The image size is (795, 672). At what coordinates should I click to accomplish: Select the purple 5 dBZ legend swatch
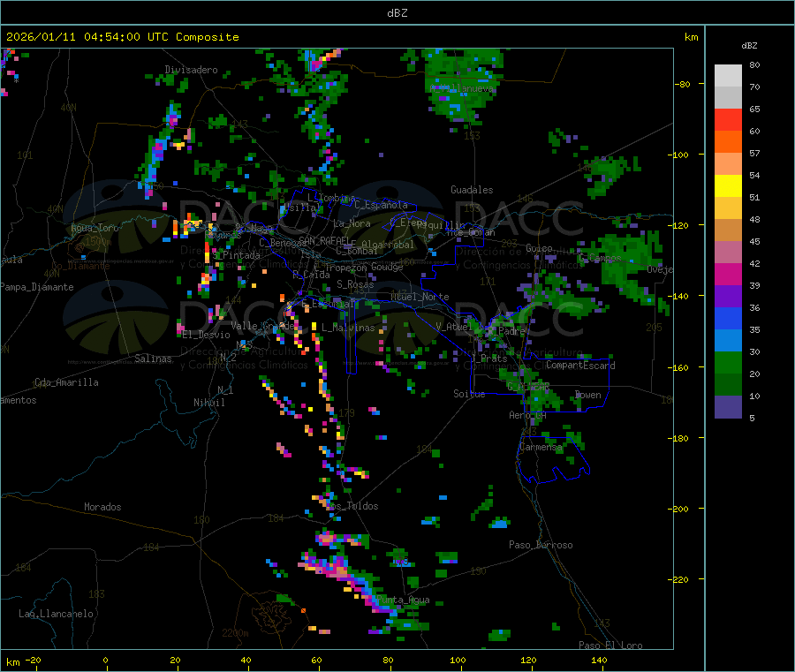pos(728,406)
